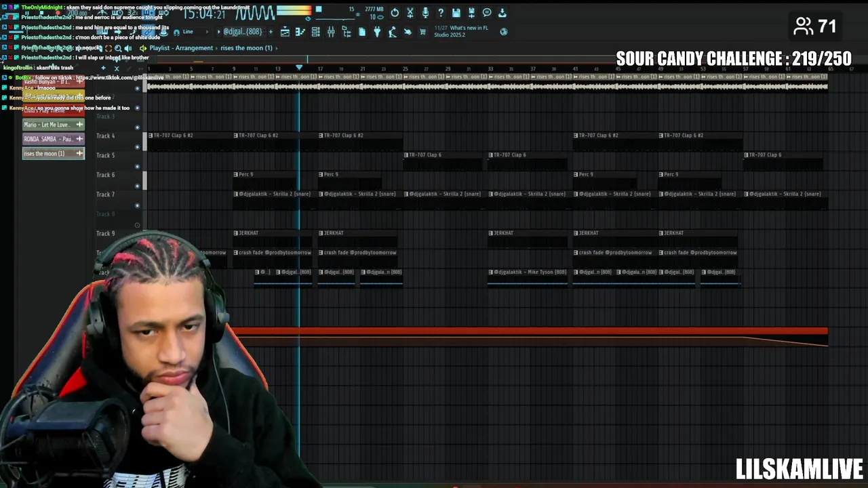Screen dimensions: 868x488
Task: Mute Track 7 using its dot
Action: pos(137,205)
